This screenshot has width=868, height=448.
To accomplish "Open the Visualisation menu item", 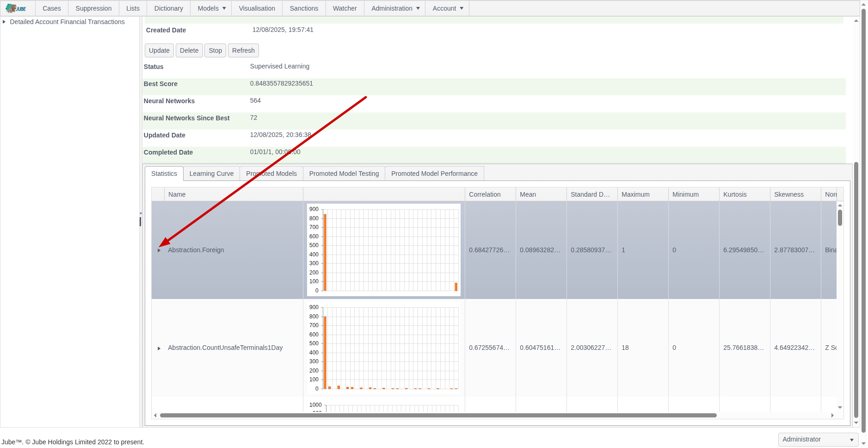I will [x=257, y=8].
